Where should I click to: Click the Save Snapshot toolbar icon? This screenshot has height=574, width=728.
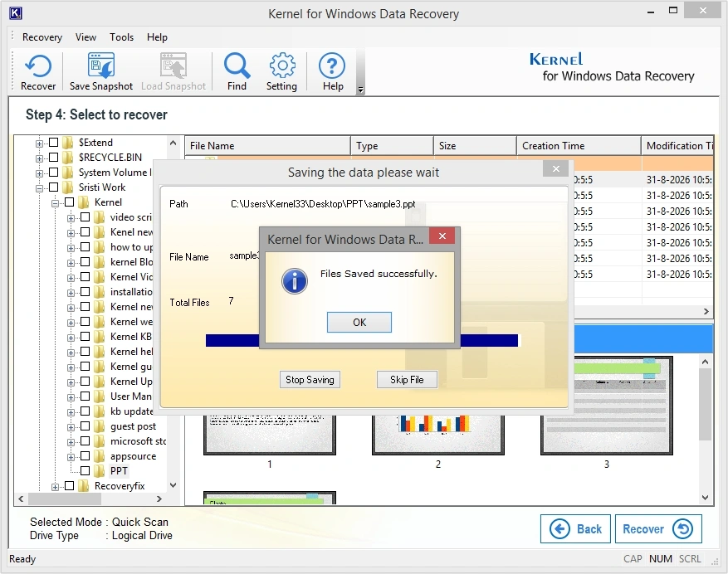pos(100,72)
